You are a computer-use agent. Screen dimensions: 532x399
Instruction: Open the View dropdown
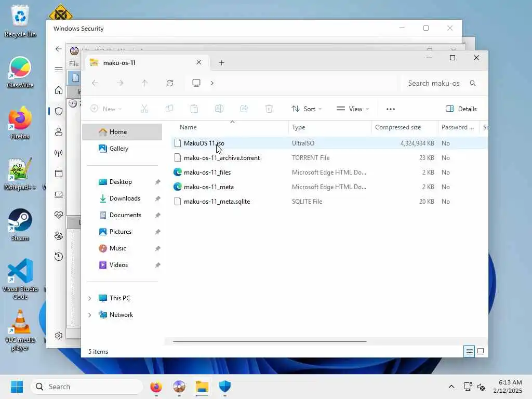353,109
